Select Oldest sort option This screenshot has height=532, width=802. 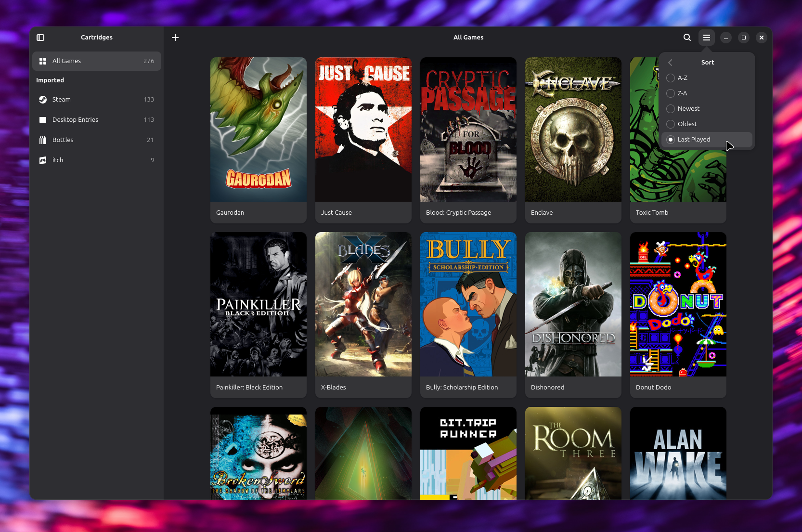point(707,124)
